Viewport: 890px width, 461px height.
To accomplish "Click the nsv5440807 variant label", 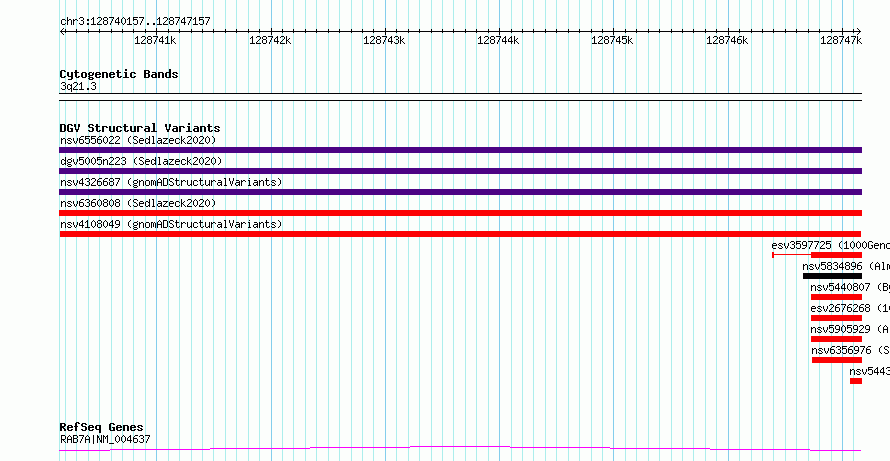I will point(850,287).
